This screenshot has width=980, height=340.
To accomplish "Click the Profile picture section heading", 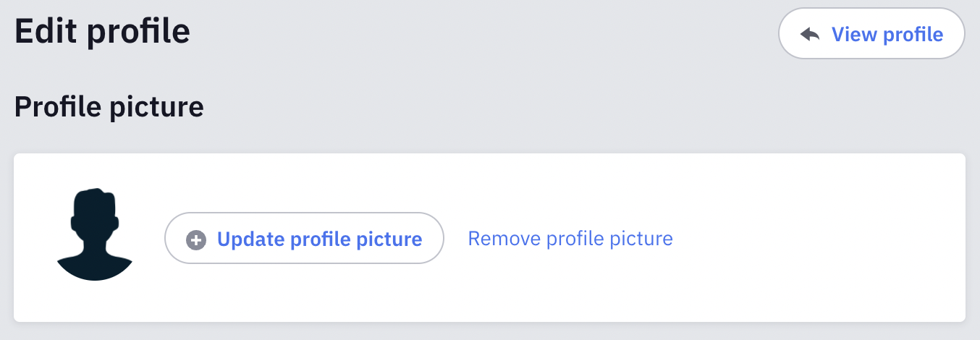I will [x=109, y=107].
